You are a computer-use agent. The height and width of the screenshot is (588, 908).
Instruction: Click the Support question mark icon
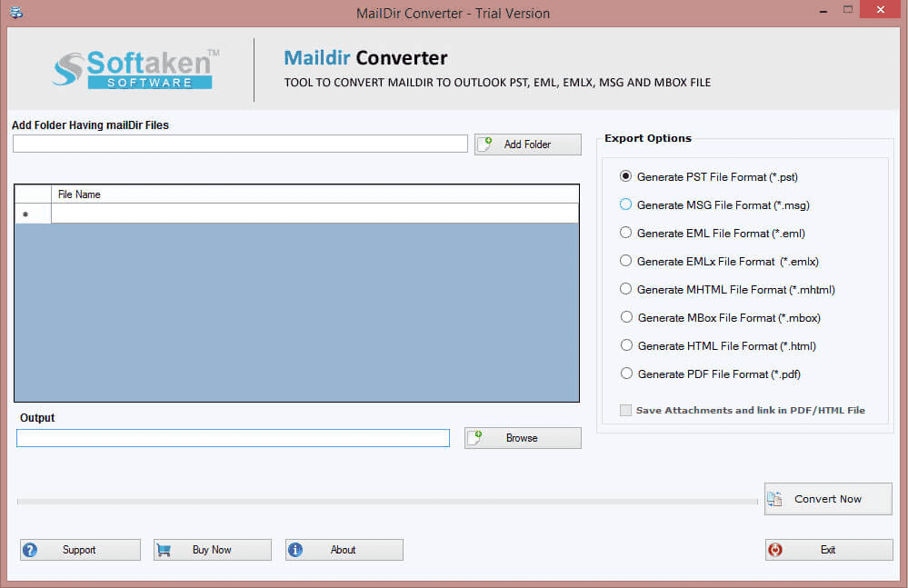click(x=30, y=550)
